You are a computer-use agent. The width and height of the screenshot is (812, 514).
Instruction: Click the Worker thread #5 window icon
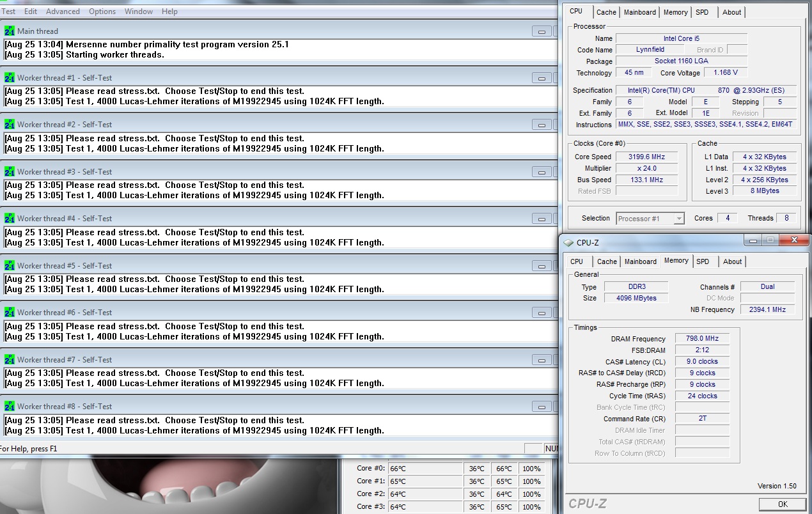10,265
